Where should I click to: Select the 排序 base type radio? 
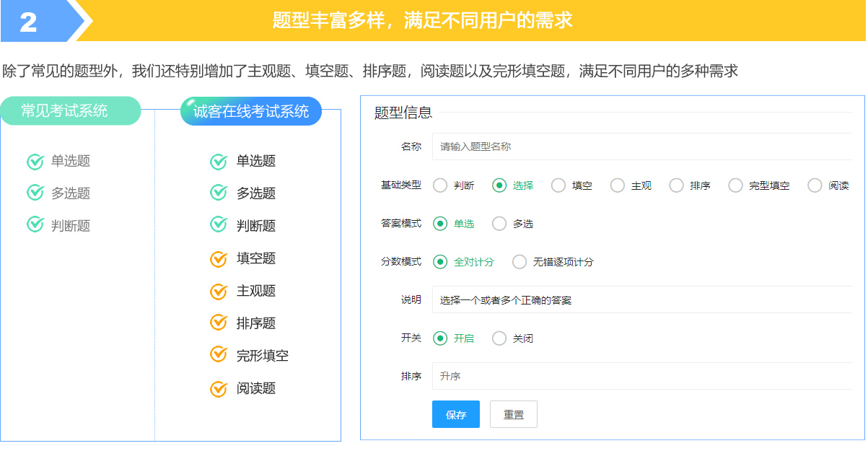tap(677, 185)
